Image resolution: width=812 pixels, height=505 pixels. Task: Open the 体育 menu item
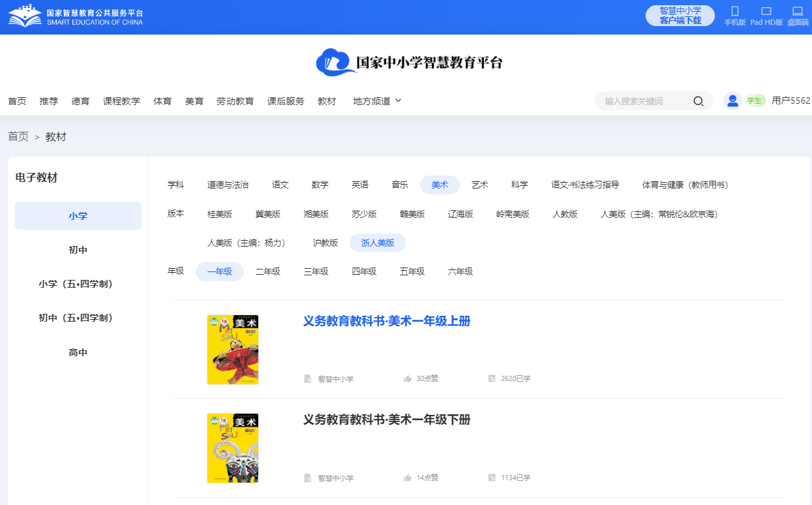point(163,101)
